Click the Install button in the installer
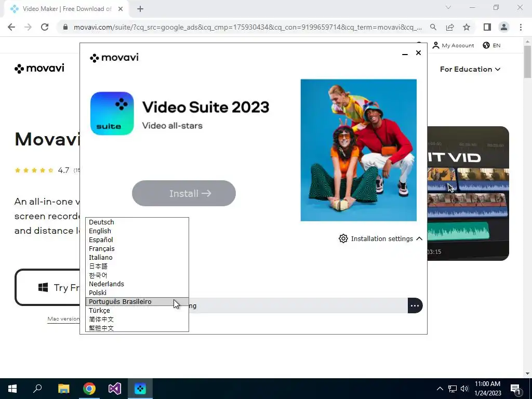 [x=184, y=193]
